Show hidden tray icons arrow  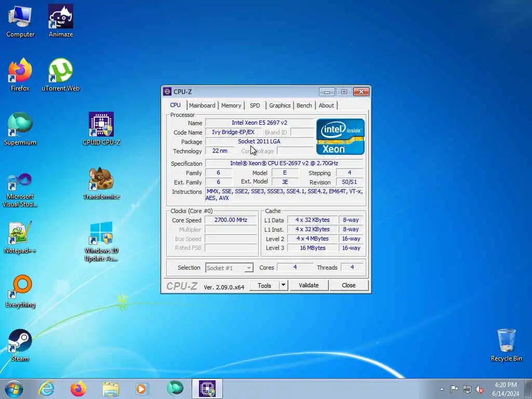click(x=442, y=389)
